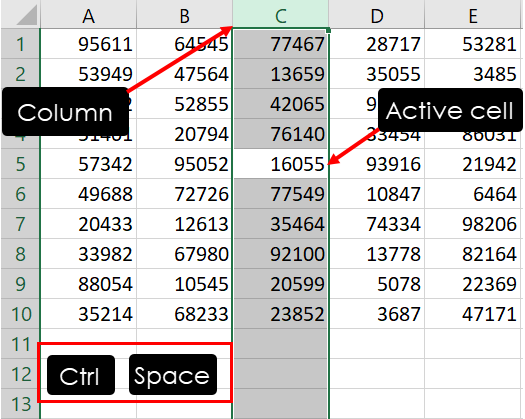Click cell containing 20599

(x=281, y=284)
